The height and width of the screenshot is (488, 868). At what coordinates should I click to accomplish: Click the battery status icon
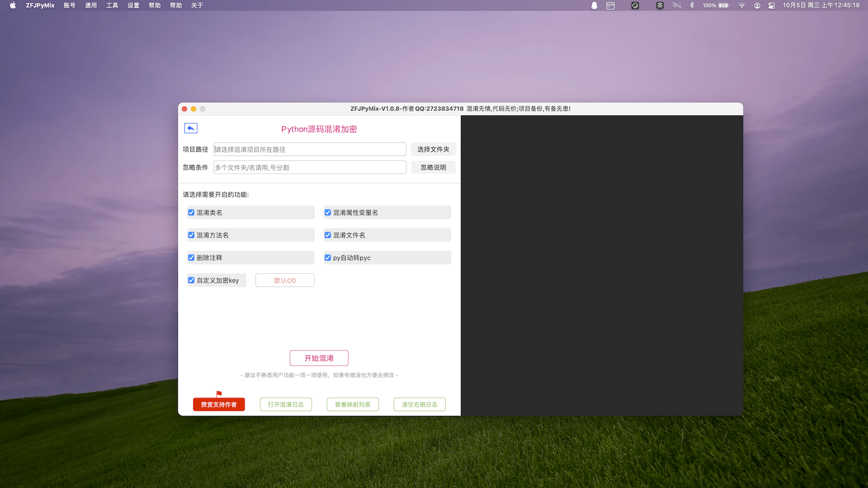click(x=724, y=5)
